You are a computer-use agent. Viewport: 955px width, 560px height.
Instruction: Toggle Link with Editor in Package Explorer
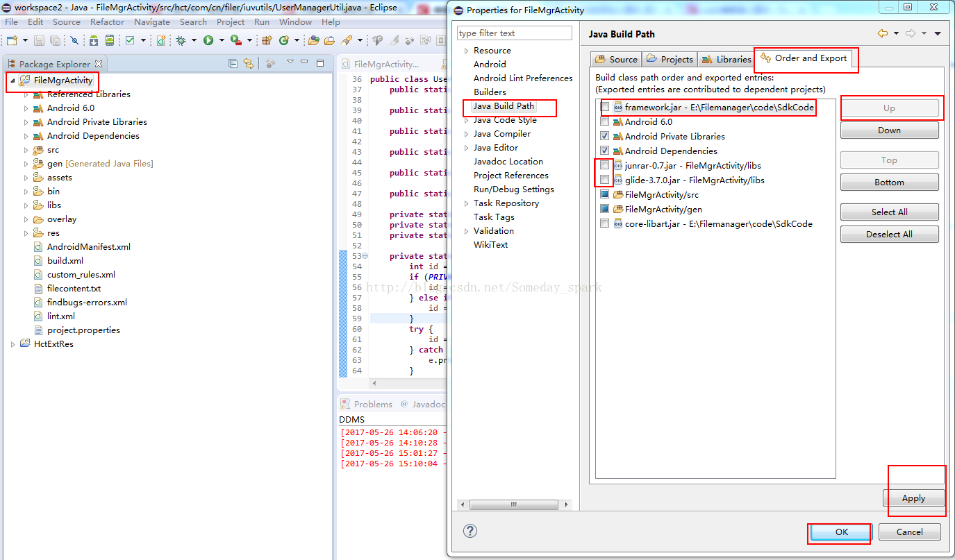[x=249, y=63]
